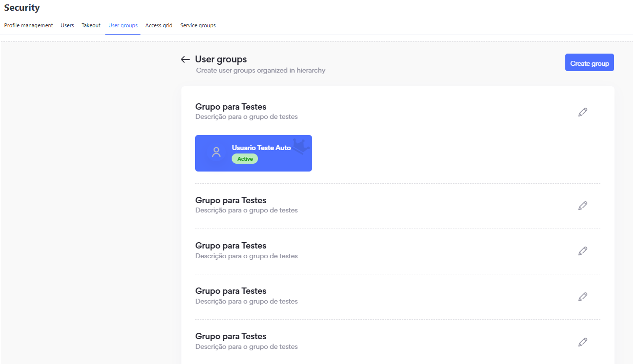Go to the Access grid tab

[x=159, y=25]
